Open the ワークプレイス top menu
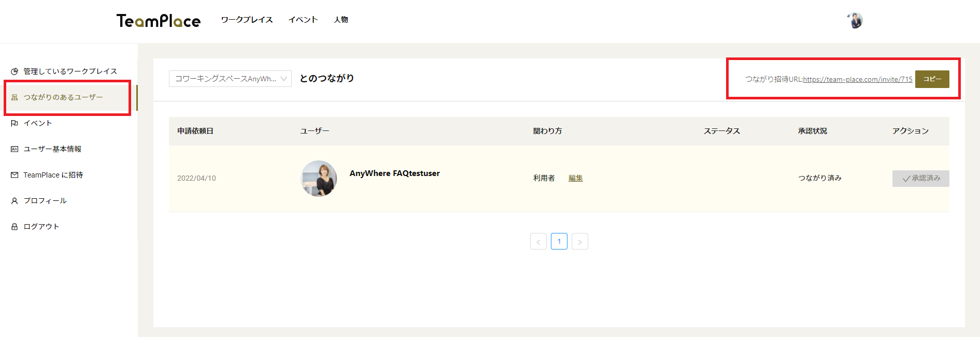The image size is (980, 337). coord(247,20)
